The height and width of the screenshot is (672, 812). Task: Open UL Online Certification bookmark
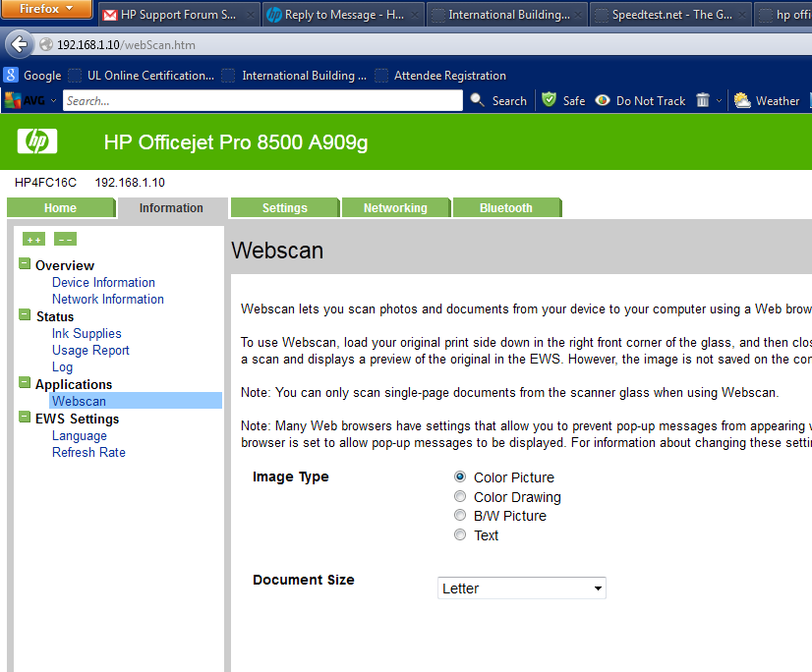[x=141, y=76]
